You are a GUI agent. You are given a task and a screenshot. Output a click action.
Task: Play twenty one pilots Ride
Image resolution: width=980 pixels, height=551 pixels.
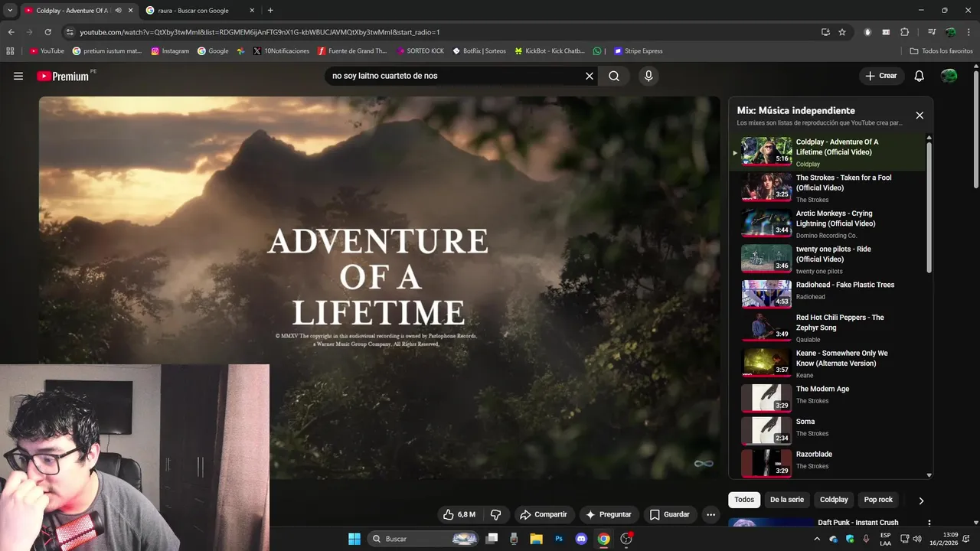(x=829, y=259)
